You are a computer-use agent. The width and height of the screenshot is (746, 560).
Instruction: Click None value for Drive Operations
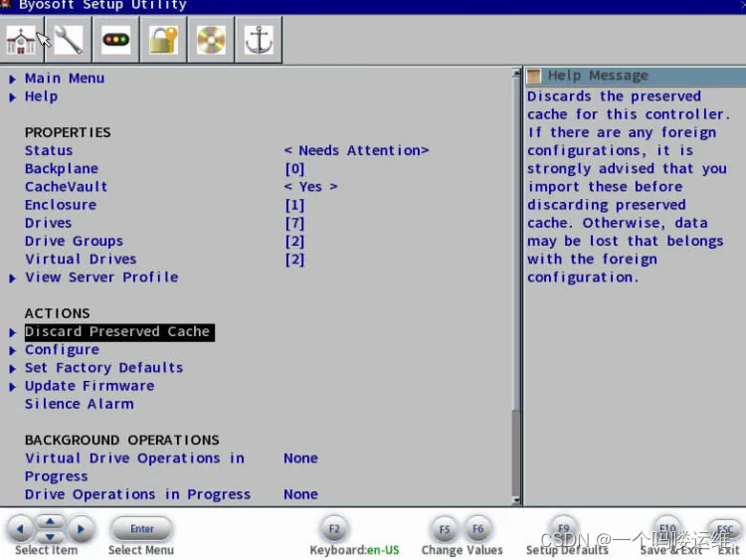click(x=300, y=494)
